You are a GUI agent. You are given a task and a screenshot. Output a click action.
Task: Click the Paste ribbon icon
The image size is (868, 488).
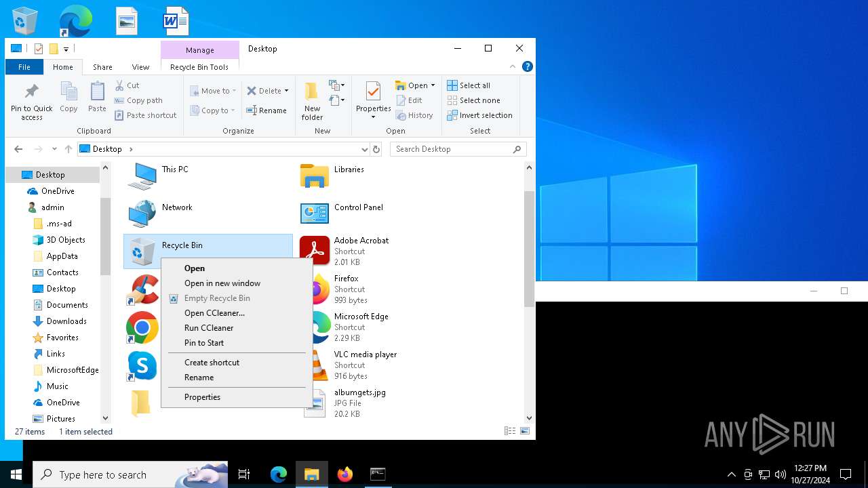point(97,97)
